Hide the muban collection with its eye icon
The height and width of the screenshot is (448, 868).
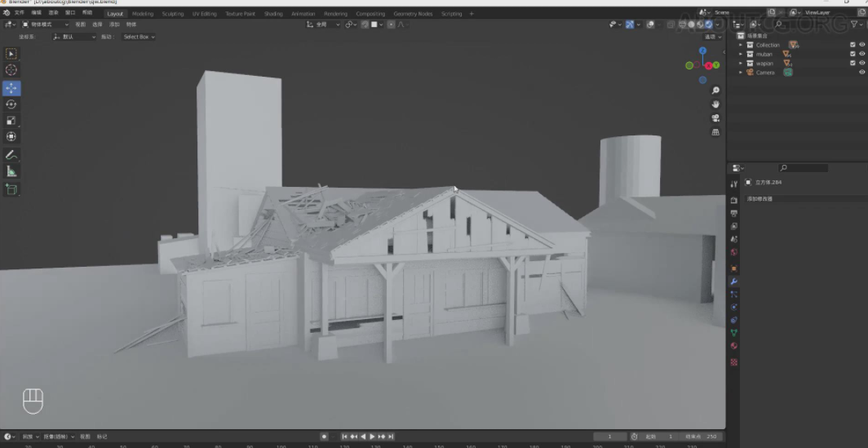pyautogui.click(x=862, y=54)
